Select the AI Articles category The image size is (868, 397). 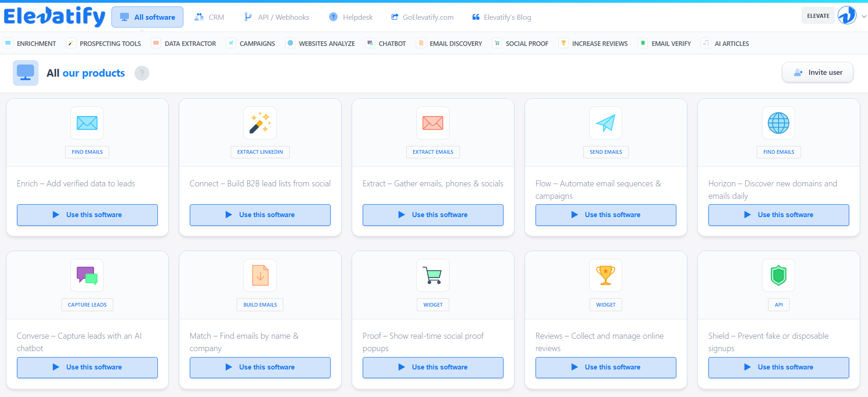pos(725,44)
